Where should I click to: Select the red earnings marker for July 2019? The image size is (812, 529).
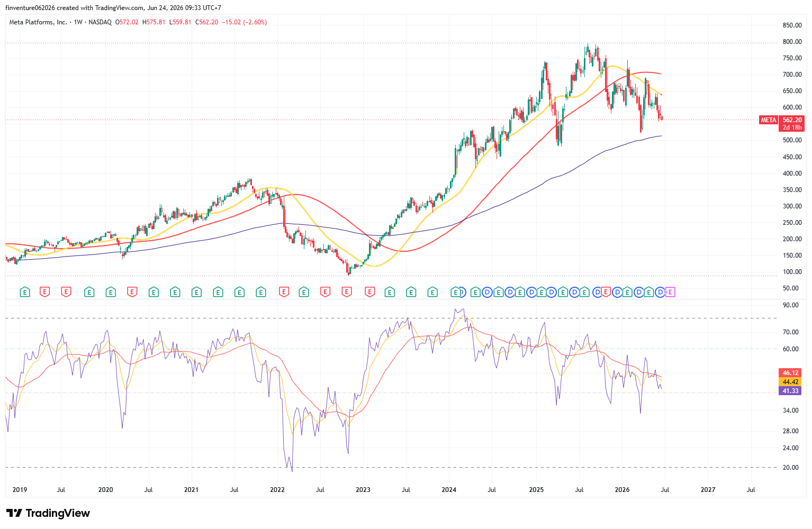[x=66, y=292]
